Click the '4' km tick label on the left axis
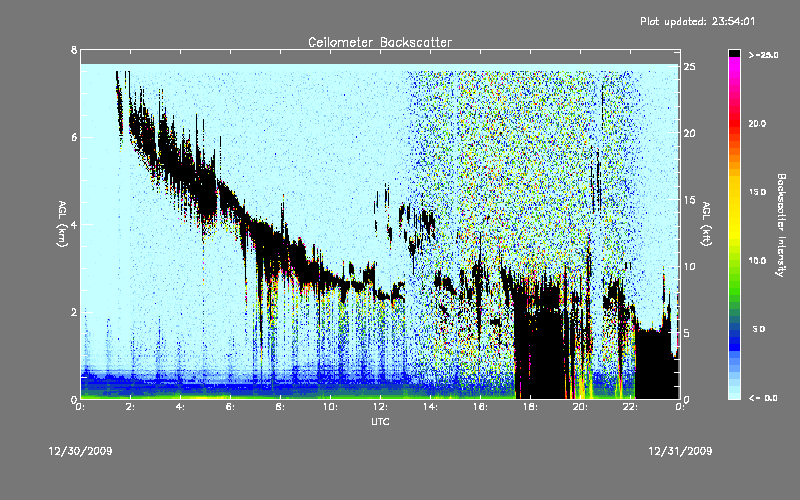The height and width of the screenshot is (500, 800). [74, 224]
